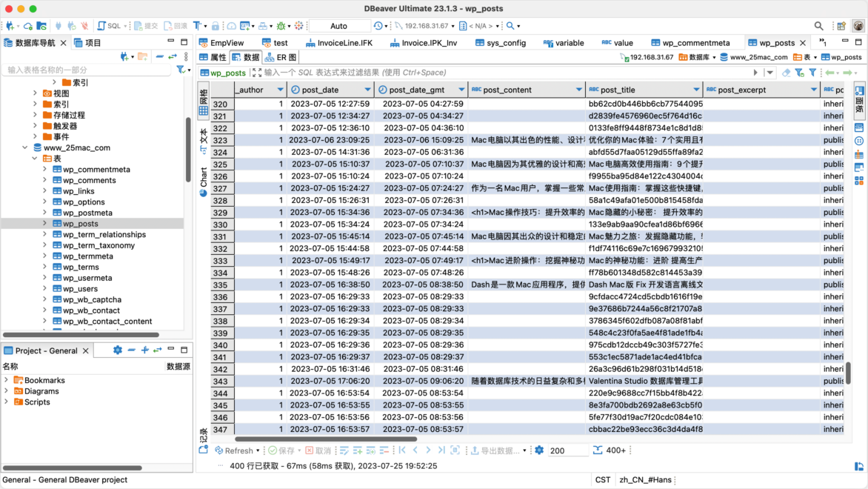868x489 pixels.
Task: Select wp_term_taxonomy table in tree
Action: point(99,245)
